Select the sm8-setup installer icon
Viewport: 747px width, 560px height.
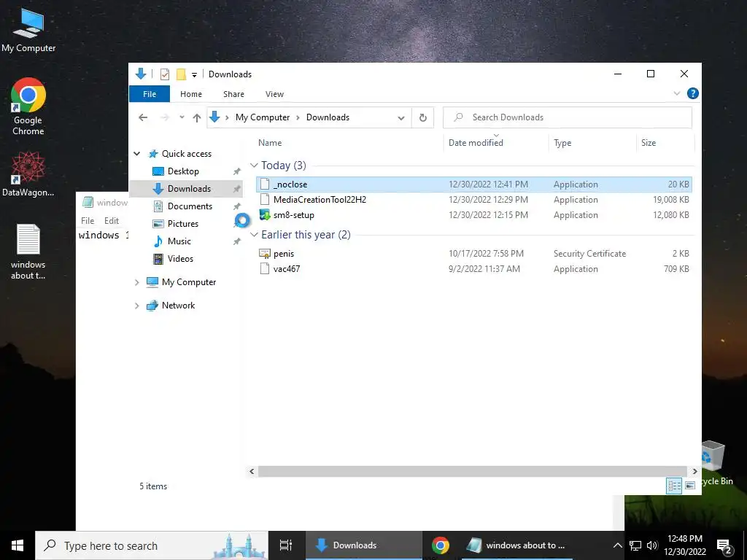point(264,215)
